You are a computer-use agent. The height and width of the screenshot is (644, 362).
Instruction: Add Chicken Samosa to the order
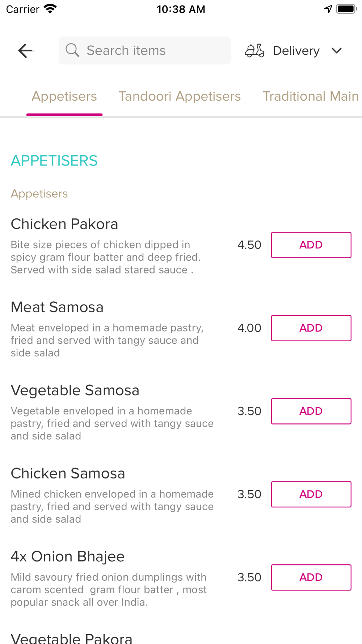(x=311, y=494)
